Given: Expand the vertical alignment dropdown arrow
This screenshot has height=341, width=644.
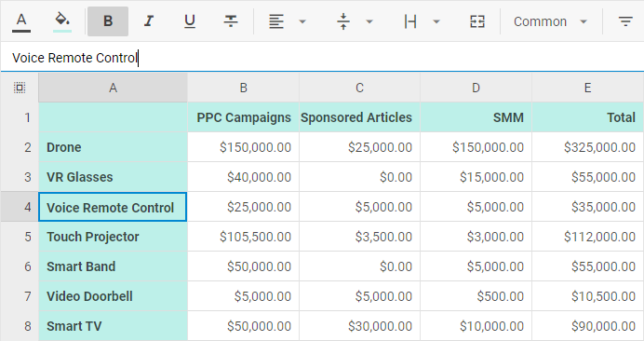Looking at the screenshot, I should tap(369, 21).
